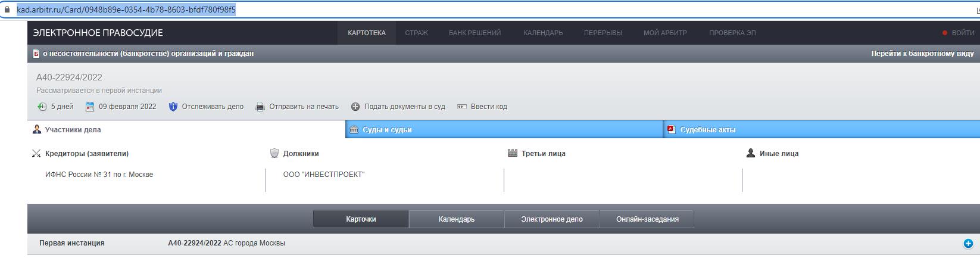Screen dimensions: 980x258
Task: Click the calendar icon beside 09 февраля 2022
Action: 90,107
